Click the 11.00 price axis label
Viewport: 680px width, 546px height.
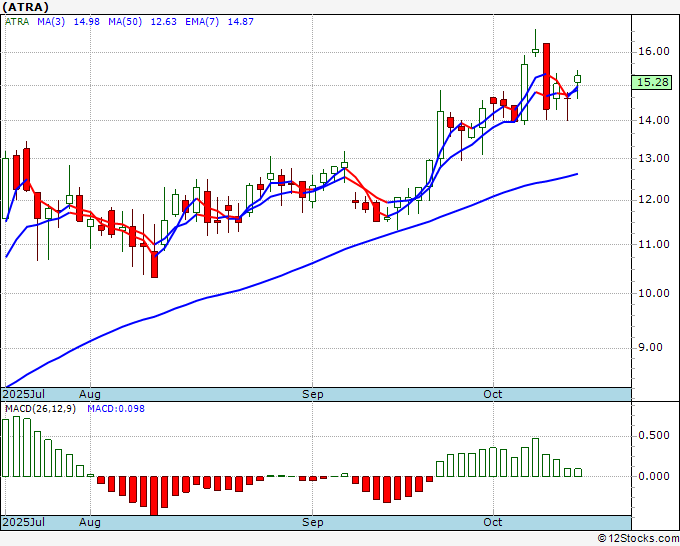point(654,244)
